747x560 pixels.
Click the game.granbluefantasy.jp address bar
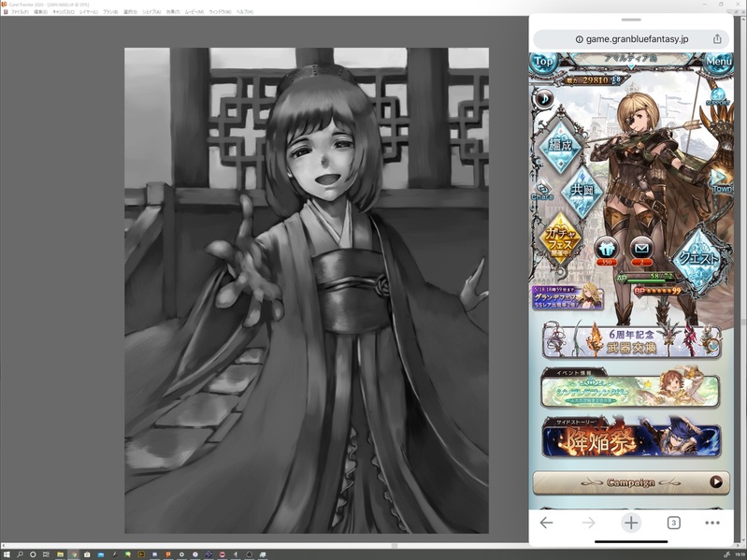coord(631,39)
